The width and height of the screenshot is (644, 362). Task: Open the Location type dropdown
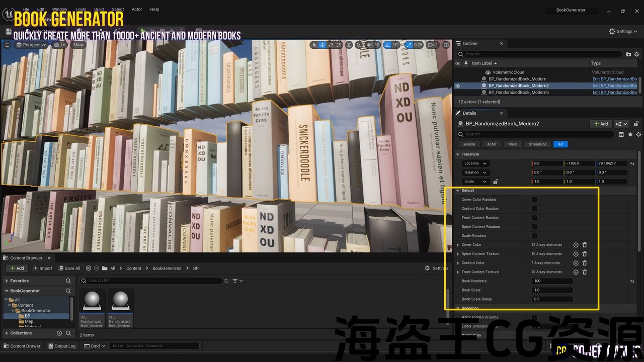point(475,163)
